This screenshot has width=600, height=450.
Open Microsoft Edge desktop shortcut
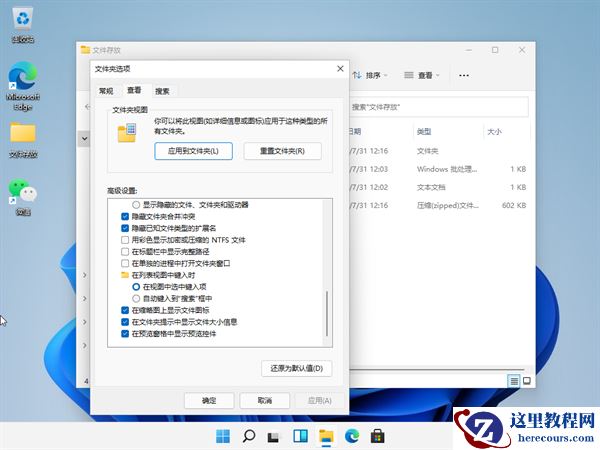coord(23,86)
